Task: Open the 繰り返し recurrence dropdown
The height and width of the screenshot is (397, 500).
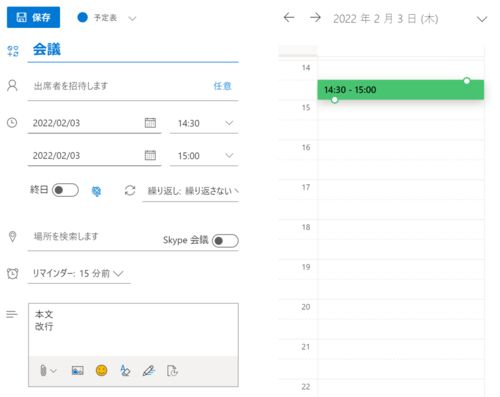Action: tap(190, 191)
